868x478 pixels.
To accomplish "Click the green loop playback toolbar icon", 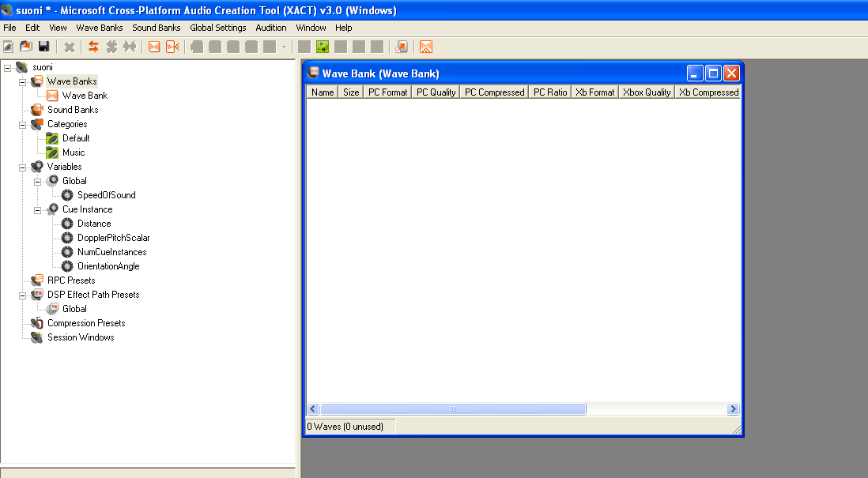I will (x=323, y=47).
